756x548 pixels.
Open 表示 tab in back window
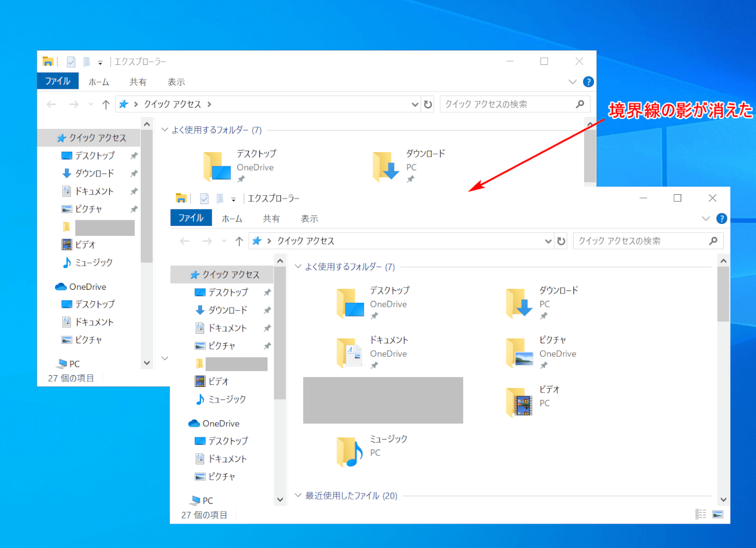pyautogui.click(x=176, y=82)
